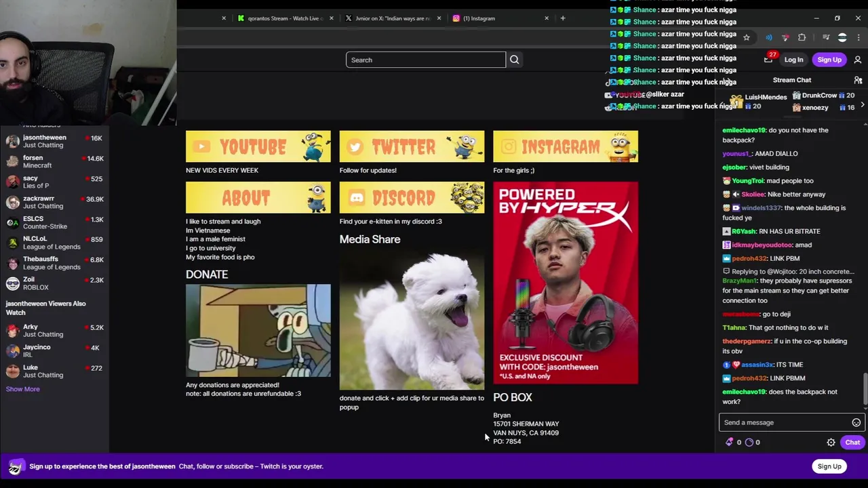
Task: Close the qorantos Stream tab
Action: pyautogui.click(x=331, y=18)
